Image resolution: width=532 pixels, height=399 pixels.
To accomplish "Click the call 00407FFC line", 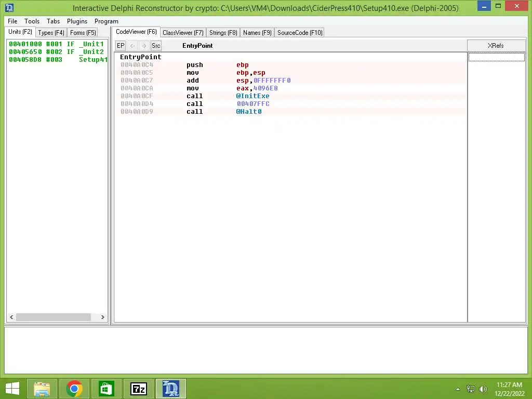I will point(290,104).
